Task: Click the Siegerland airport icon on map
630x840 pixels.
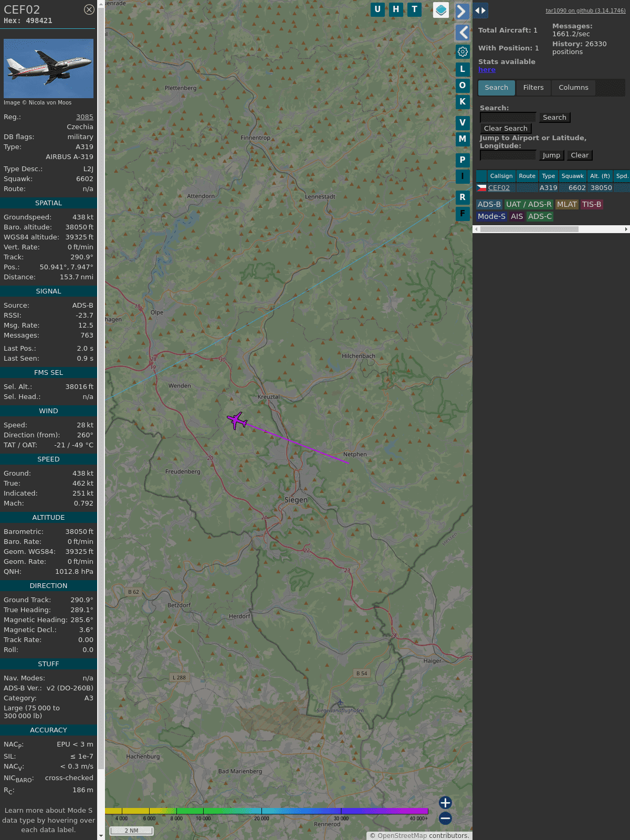Action: click(x=340, y=702)
